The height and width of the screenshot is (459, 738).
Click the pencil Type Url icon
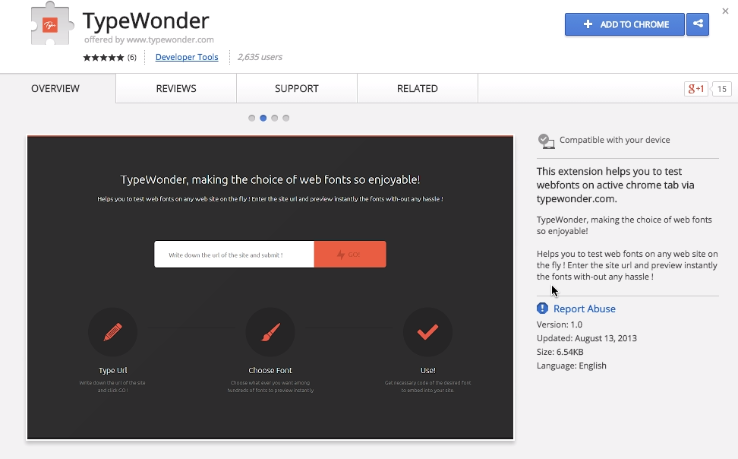click(x=112, y=332)
